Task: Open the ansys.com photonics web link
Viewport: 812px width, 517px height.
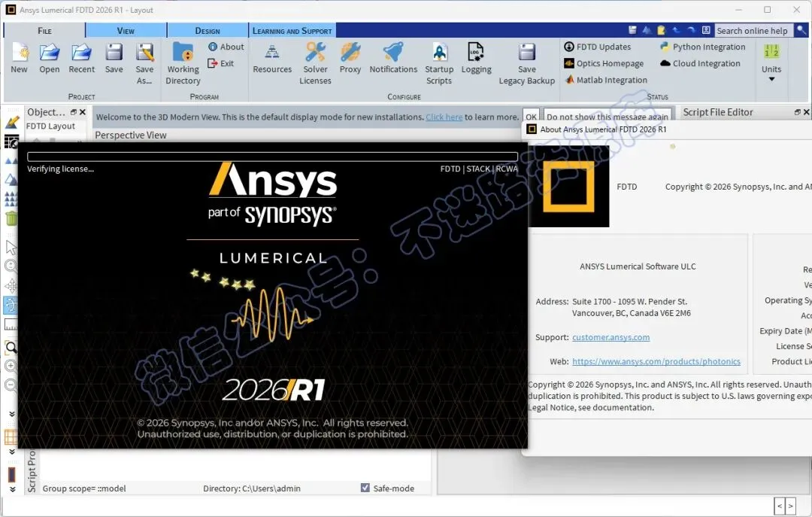Action: click(656, 361)
